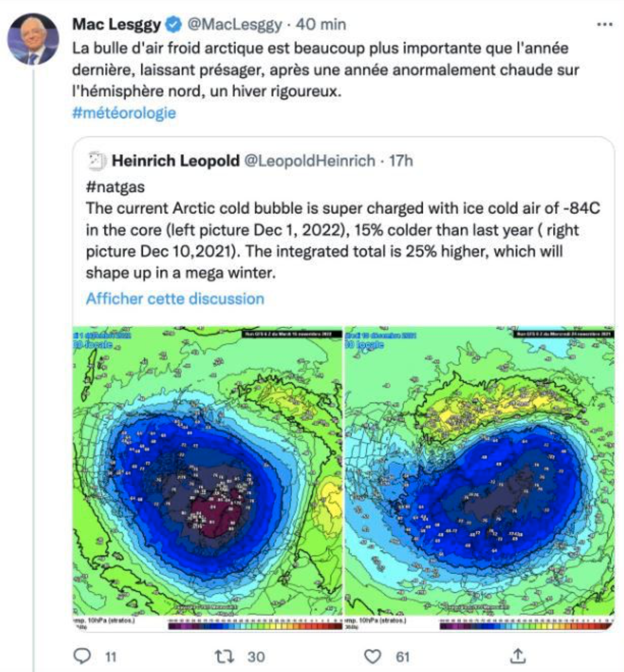The width and height of the screenshot is (624, 672).
Task: Click the Mac Lesggy display name
Action: click(x=117, y=24)
